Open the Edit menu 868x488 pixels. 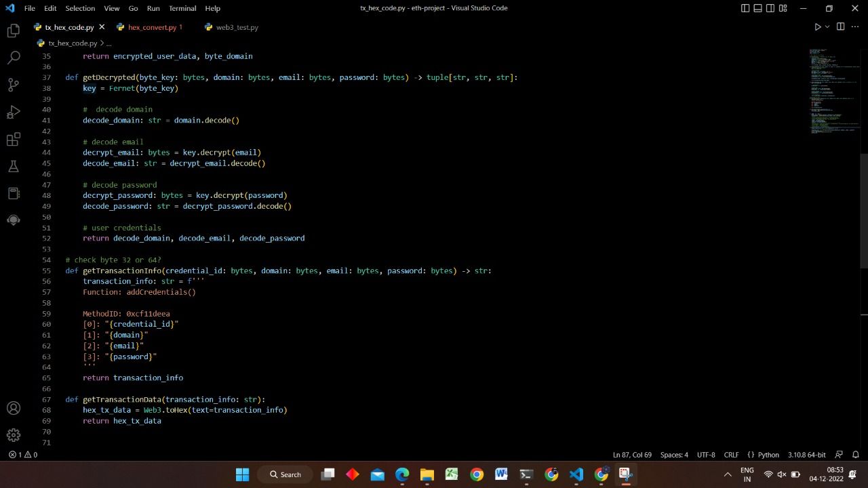pyautogui.click(x=50, y=8)
